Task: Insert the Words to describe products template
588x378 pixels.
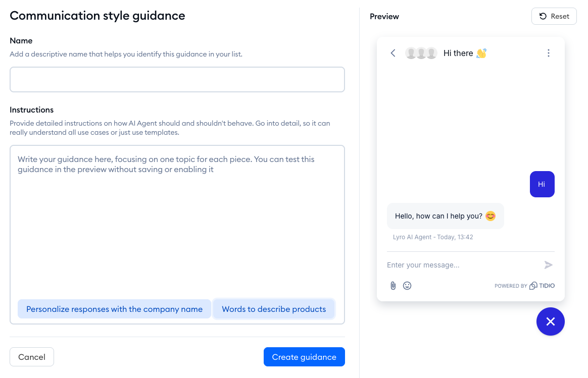Action: (x=274, y=309)
